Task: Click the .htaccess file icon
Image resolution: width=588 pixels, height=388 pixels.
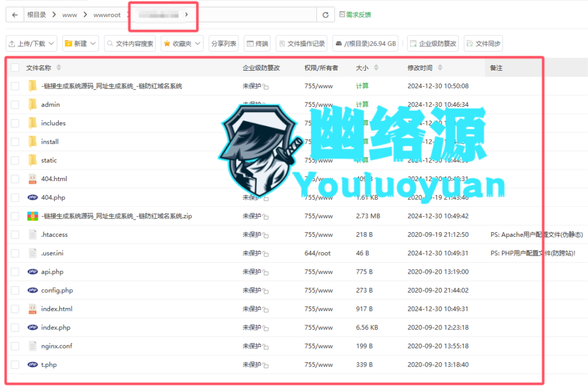Action: pyautogui.click(x=33, y=235)
